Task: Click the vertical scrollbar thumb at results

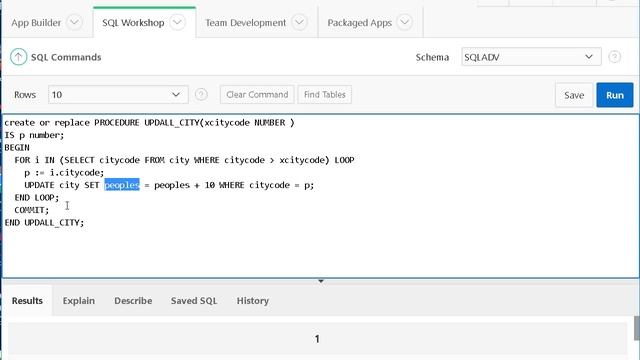Action: 637,328
